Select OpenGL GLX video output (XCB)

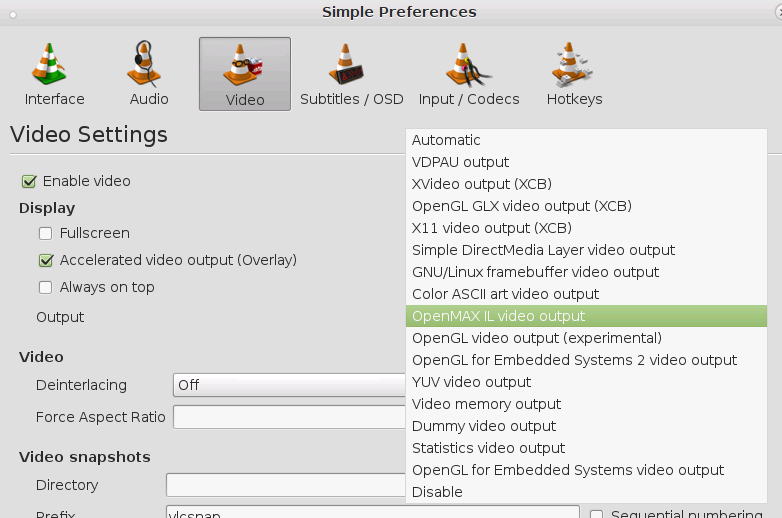(x=521, y=207)
